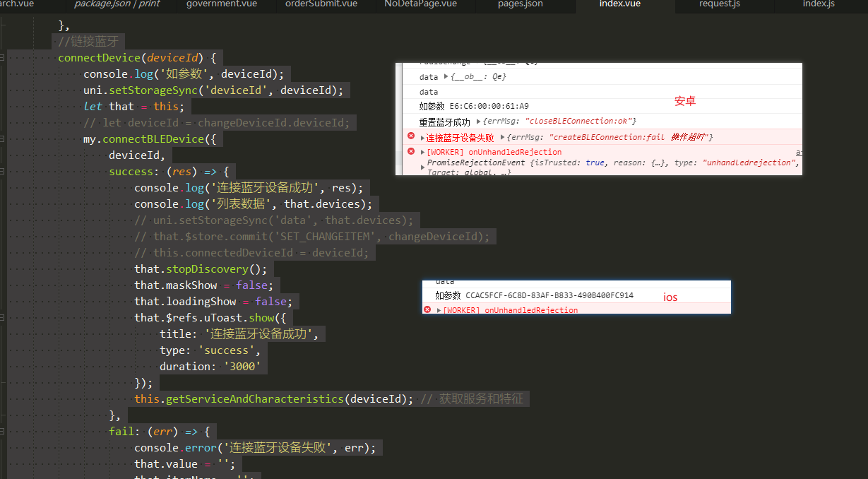Click the 'that.maskShow = false' line

click(204, 285)
